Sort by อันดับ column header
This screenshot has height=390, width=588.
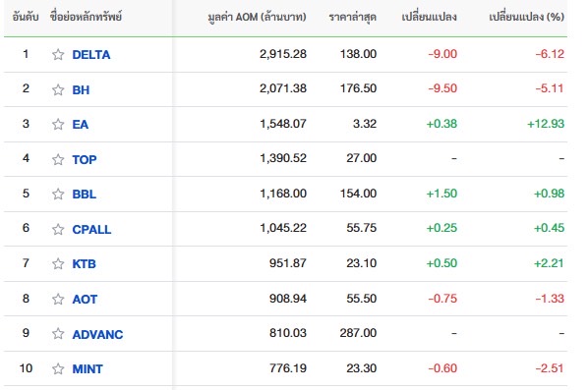[x=26, y=17]
